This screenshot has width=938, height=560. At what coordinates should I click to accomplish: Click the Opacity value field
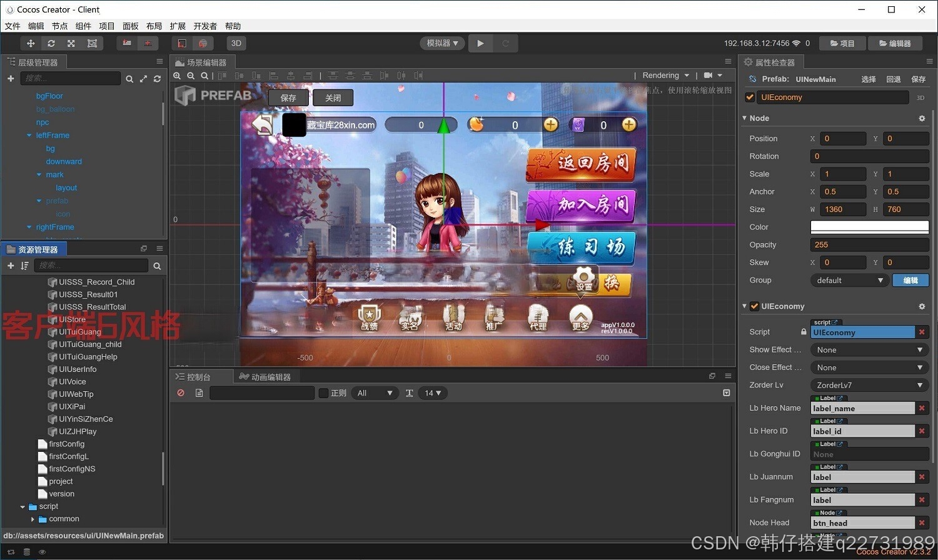[x=870, y=244]
